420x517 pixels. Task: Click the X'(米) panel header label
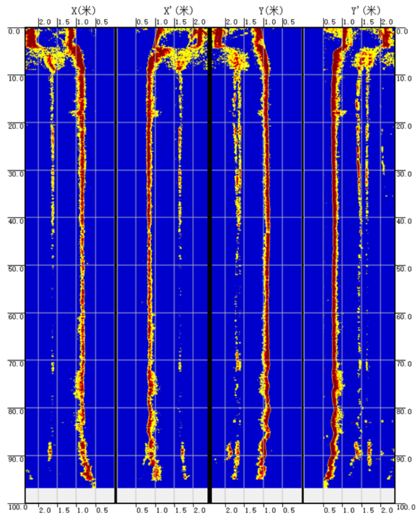(179, 10)
